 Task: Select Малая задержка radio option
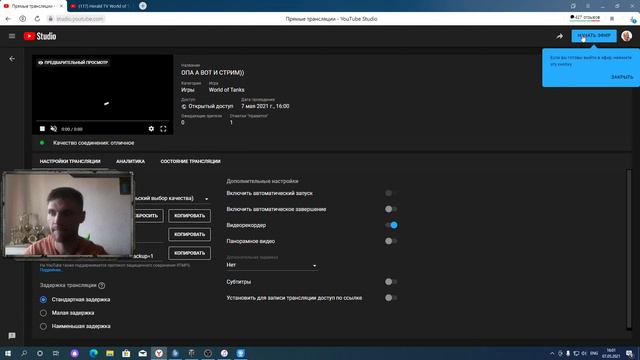pos(43,313)
